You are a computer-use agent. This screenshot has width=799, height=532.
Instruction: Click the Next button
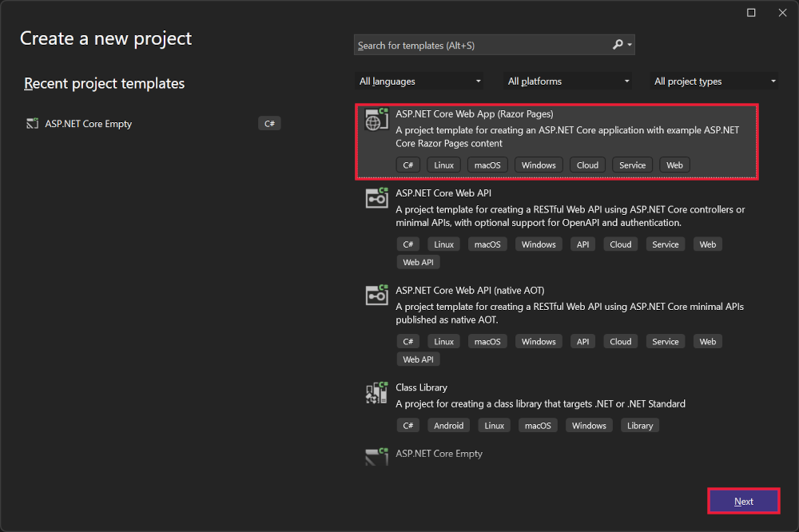(x=743, y=501)
